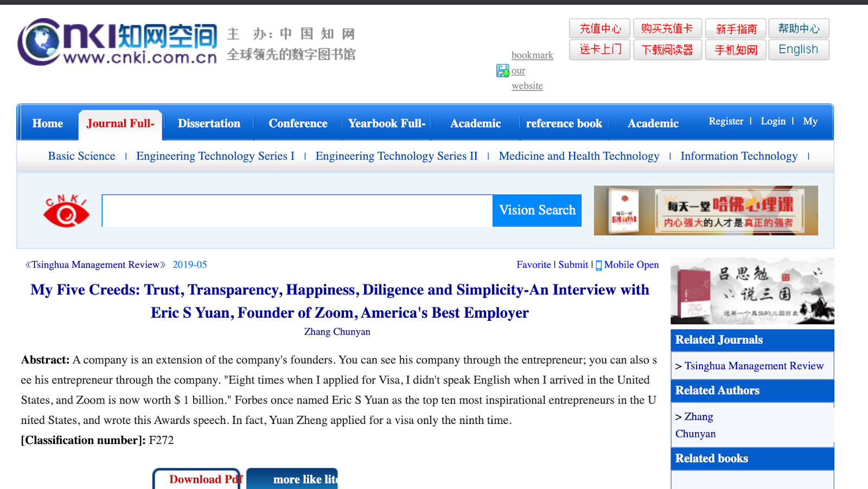868x489 pixels.
Task: Open the 吕思勉说三国 book ad thumbnail
Action: pyautogui.click(x=752, y=291)
